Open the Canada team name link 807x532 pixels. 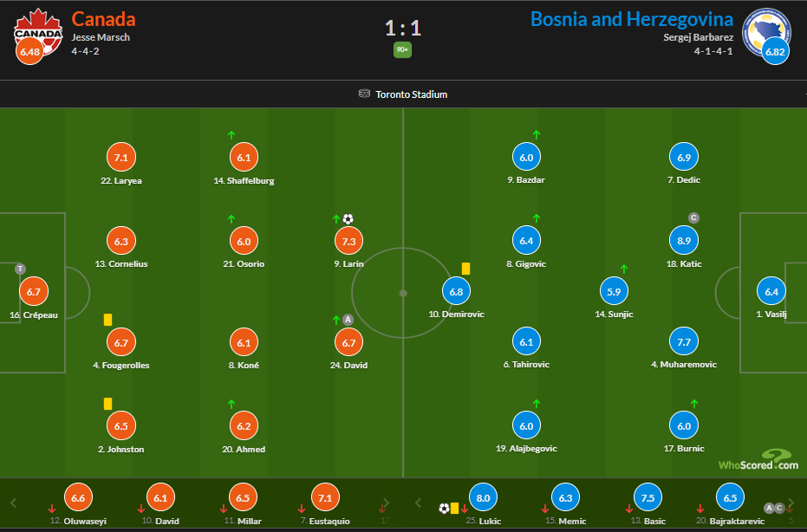[x=103, y=19]
